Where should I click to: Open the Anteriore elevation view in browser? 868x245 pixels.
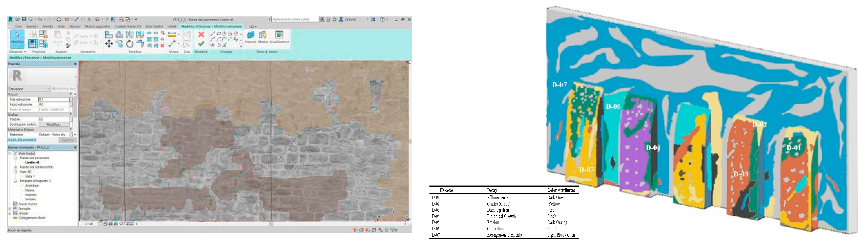point(32,186)
